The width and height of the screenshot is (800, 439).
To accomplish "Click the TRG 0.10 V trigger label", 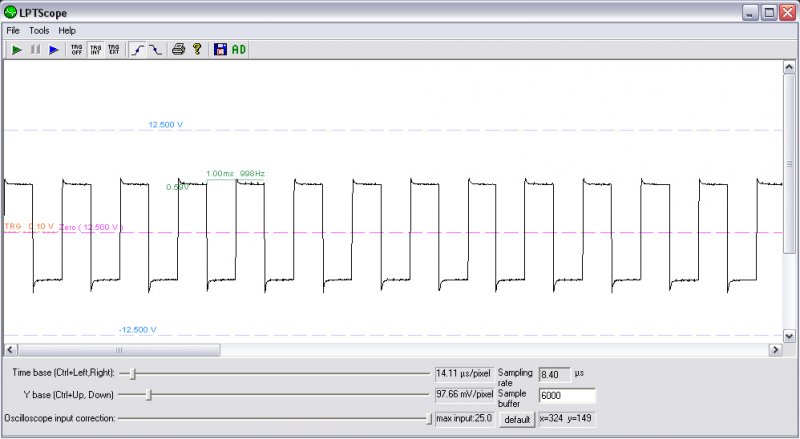I will [29, 226].
